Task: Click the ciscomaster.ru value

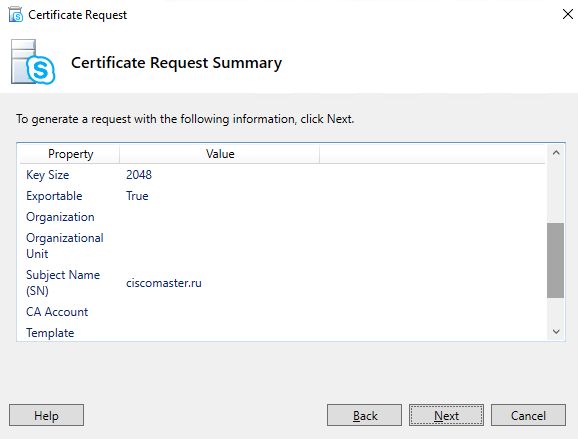Action: pyautogui.click(x=164, y=283)
